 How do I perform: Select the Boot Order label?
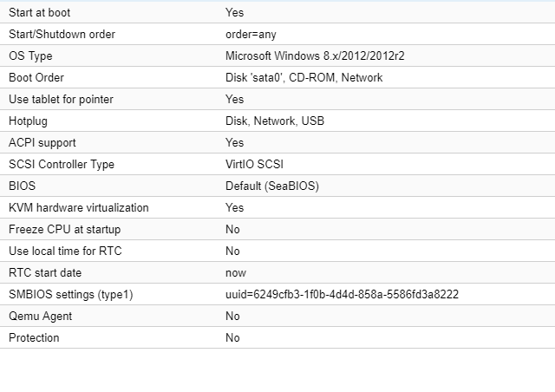pyautogui.click(x=37, y=78)
